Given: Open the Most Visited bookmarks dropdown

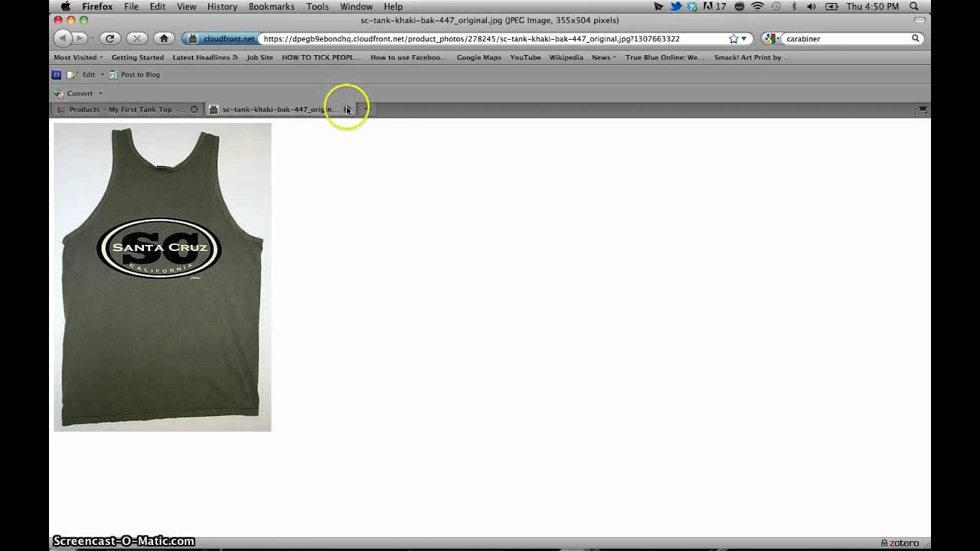Looking at the screenshot, I should click(78, 57).
